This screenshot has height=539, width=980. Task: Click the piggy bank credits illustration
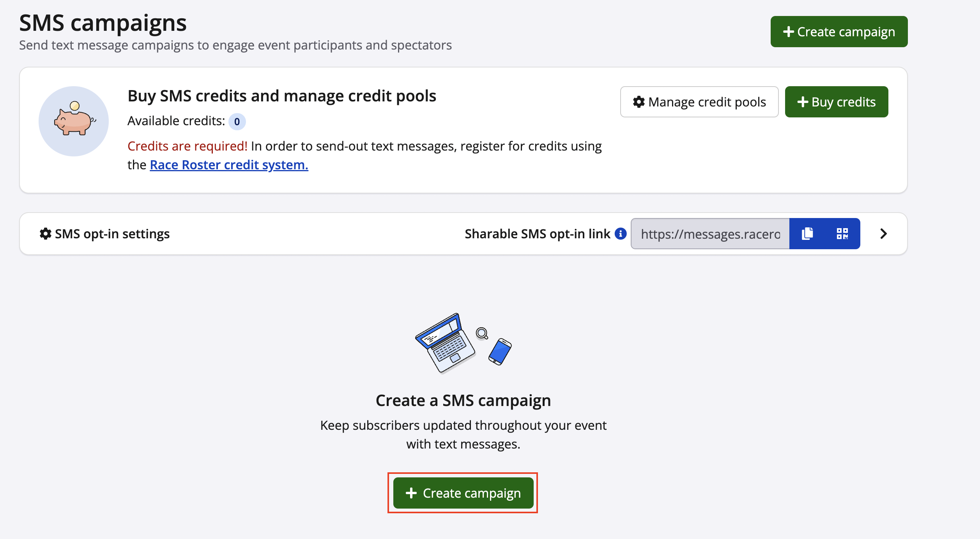tap(74, 121)
